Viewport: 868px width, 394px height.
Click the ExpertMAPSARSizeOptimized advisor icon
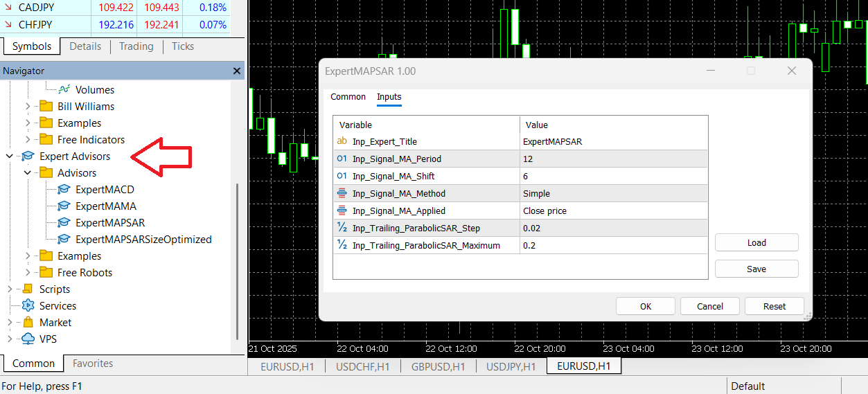[64, 239]
